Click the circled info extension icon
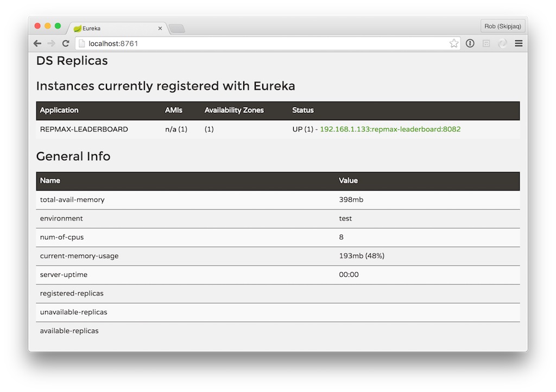 pos(470,43)
